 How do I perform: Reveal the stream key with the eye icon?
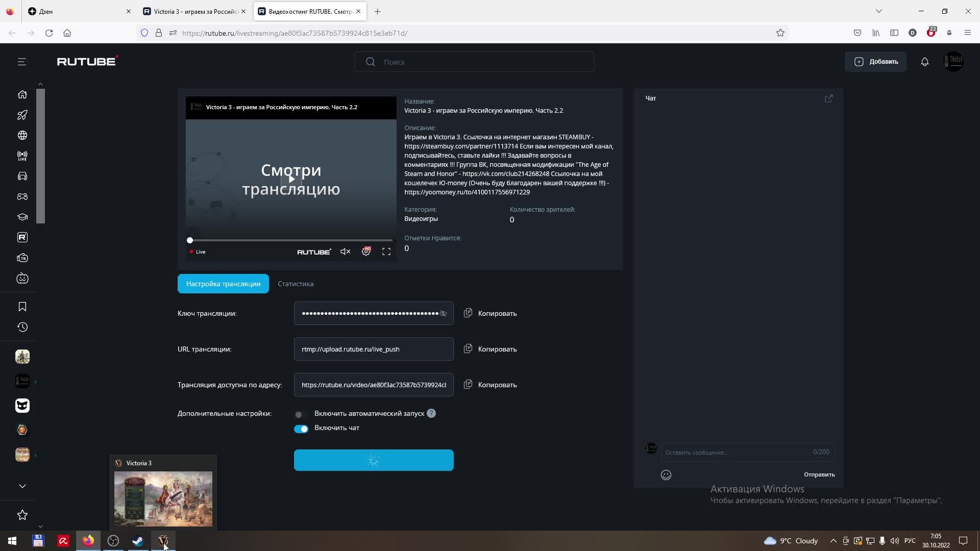click(x=443, y=314)
